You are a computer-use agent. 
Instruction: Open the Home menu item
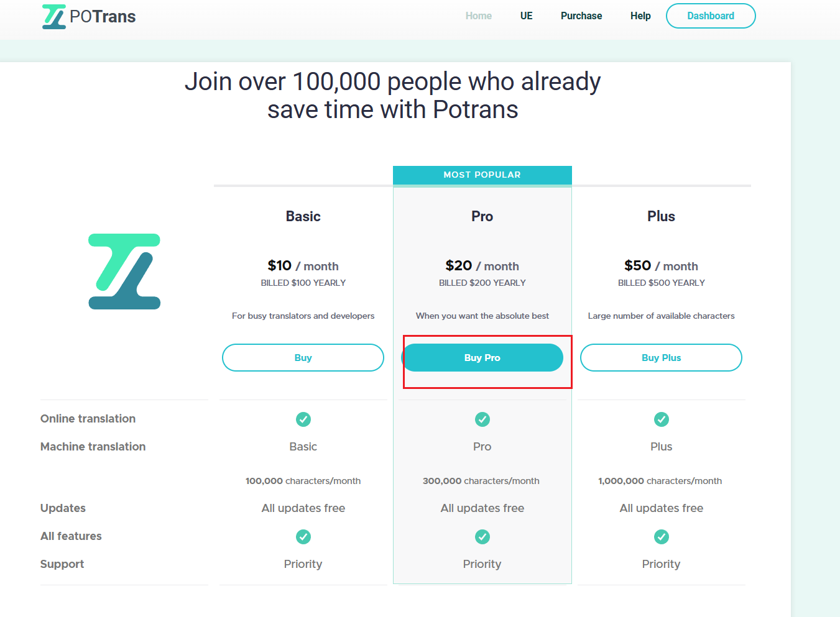[479, 16]
